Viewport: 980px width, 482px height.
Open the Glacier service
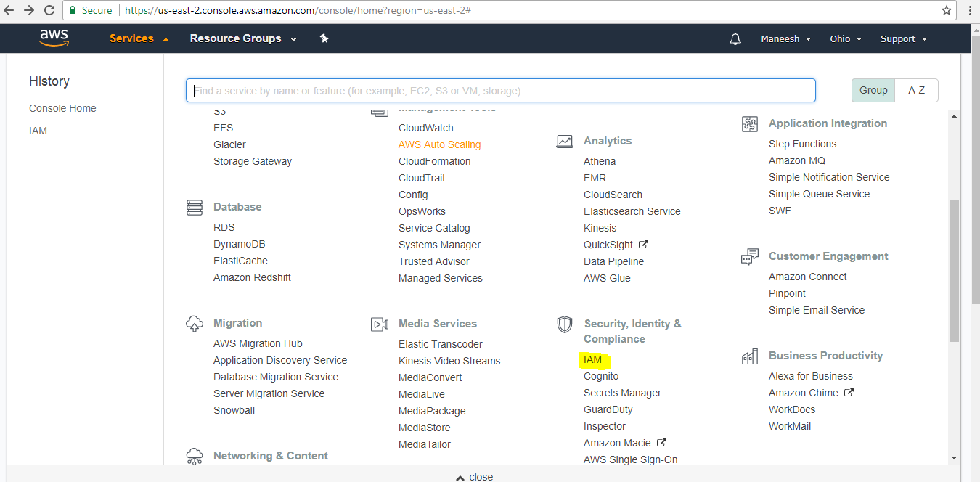(229, 144)
